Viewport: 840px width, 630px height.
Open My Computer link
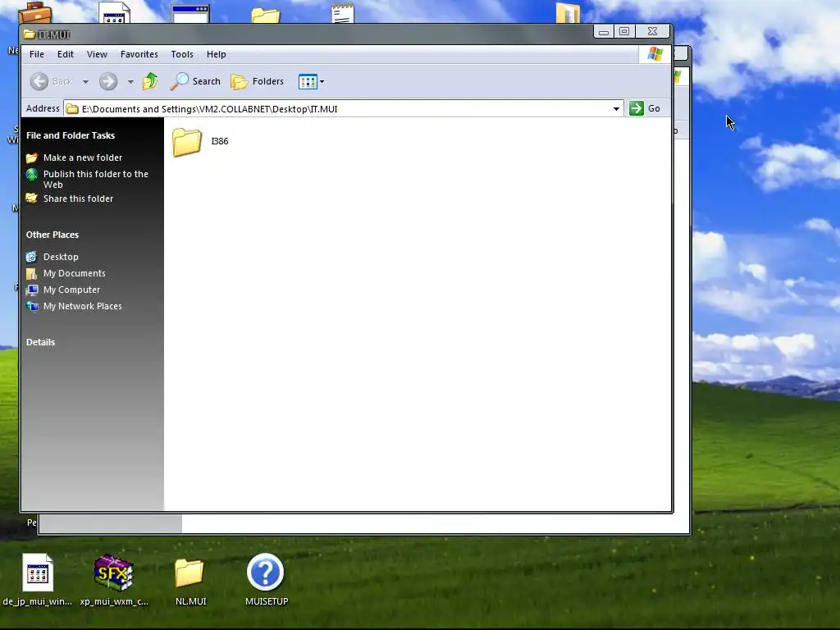(x=72, y=290)
